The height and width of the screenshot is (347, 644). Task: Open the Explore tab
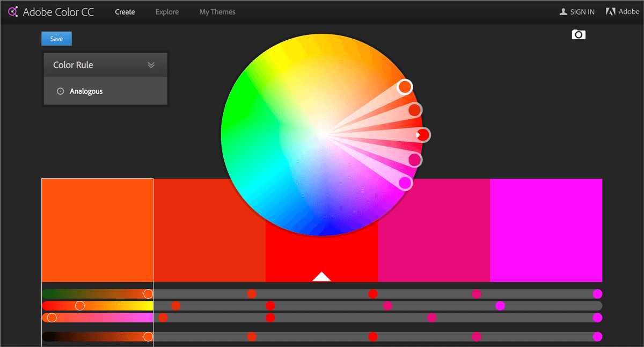point(167,12)
